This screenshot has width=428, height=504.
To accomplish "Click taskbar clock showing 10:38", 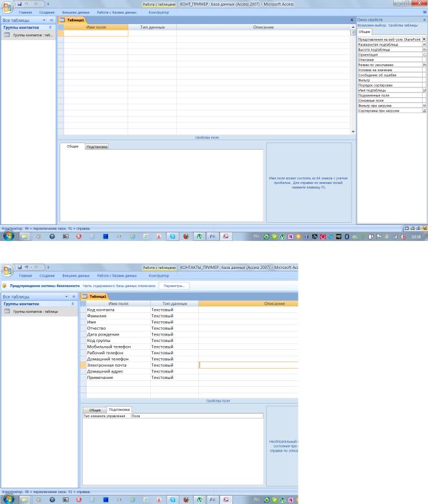I will pos(416,236).
